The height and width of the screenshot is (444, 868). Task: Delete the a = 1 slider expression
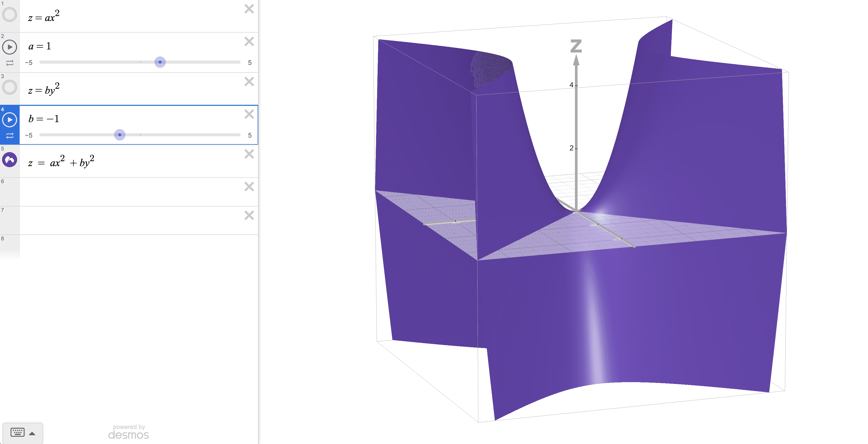click(249, 41)
